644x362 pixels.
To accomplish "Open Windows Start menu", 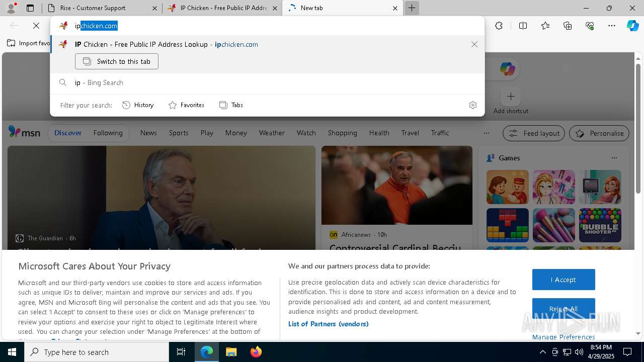I will (12, 352).
